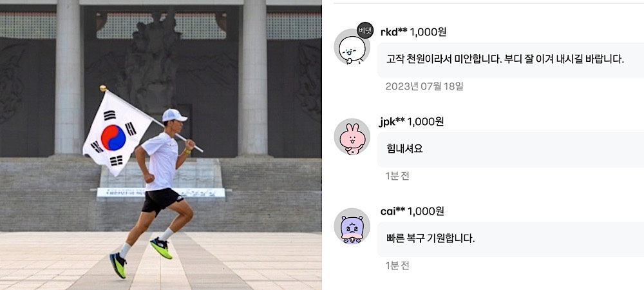Screen dimensions: 644x290
Task: Click the white banner on monument steps
Action: (x=161, y=193)
